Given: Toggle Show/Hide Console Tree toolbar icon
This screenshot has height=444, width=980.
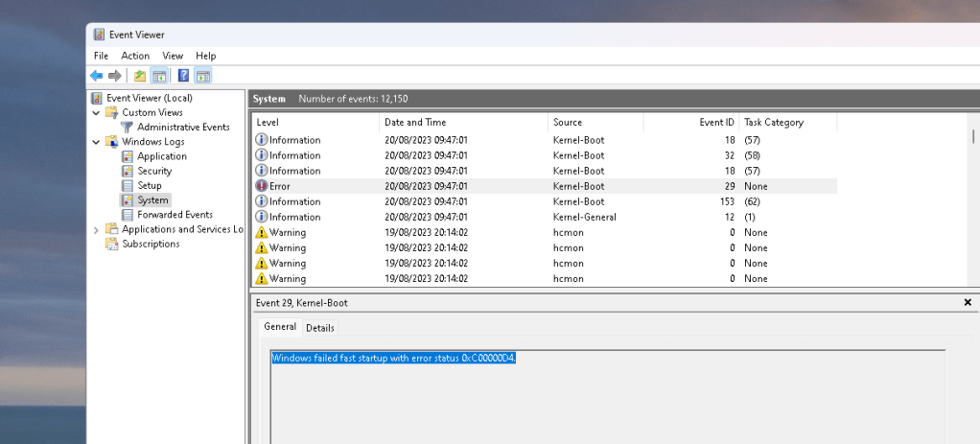Looking at the screenshot, I should click(159, 76).
